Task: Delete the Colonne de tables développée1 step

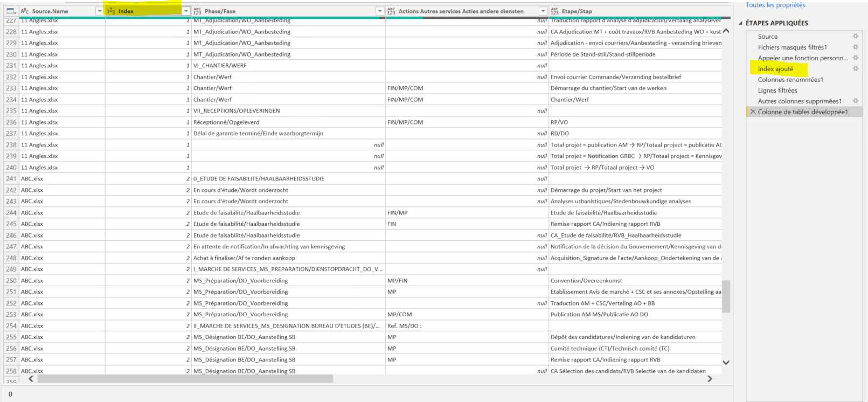Action: [753, 112]
